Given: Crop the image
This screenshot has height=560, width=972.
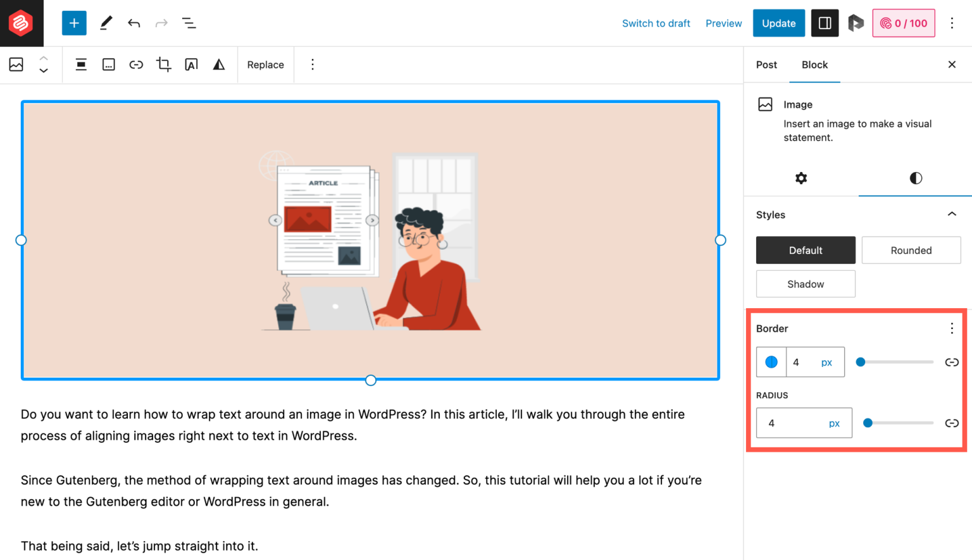Looking at the screenshot, I should tap(164, 65).
